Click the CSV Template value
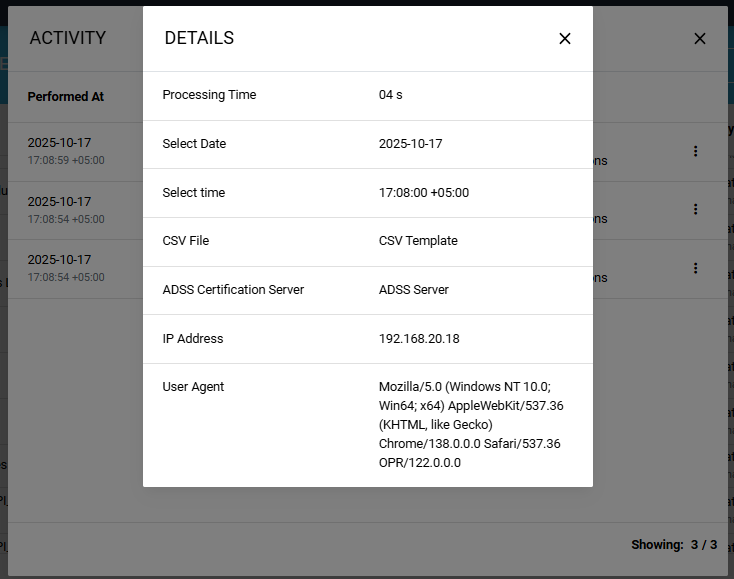734x579 pixels. (418, 241)
